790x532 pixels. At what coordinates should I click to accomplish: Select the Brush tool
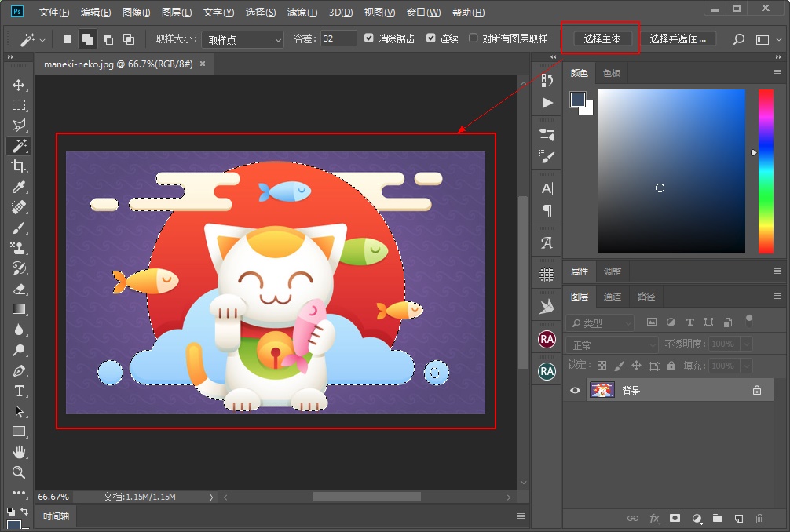(19, 228)
